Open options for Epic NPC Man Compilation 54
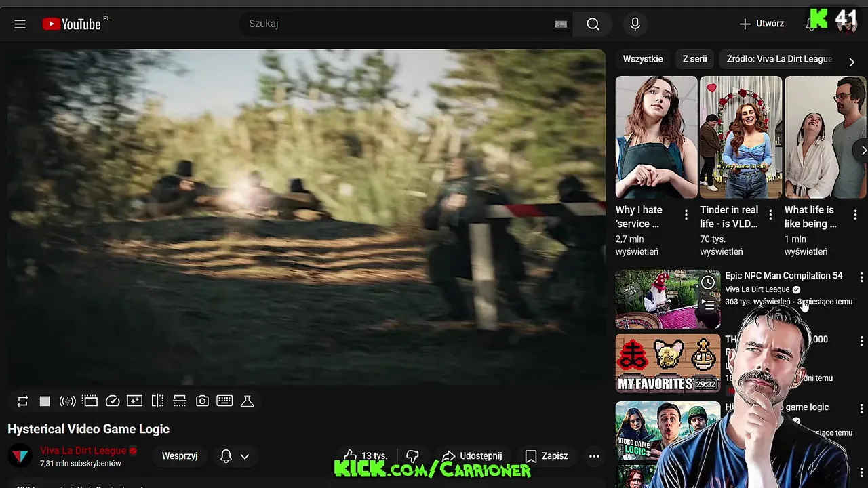Viewport: 868px width, 488px height. point(861,278)
